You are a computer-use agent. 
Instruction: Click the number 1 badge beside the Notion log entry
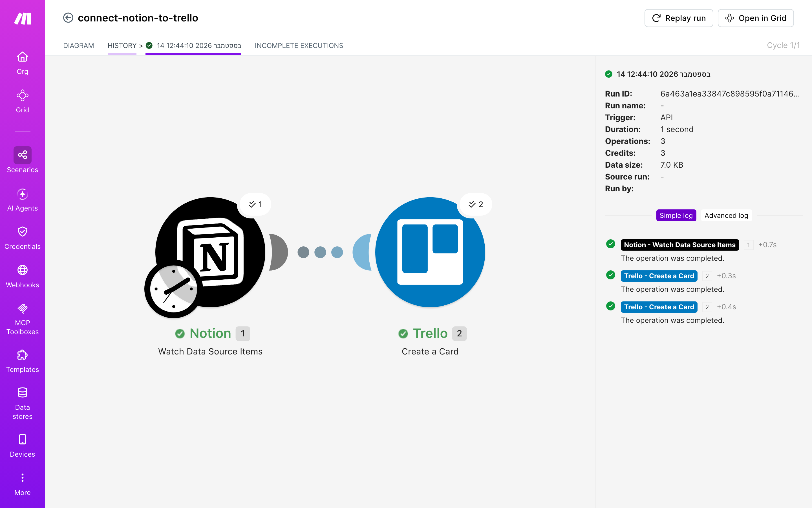748,245
